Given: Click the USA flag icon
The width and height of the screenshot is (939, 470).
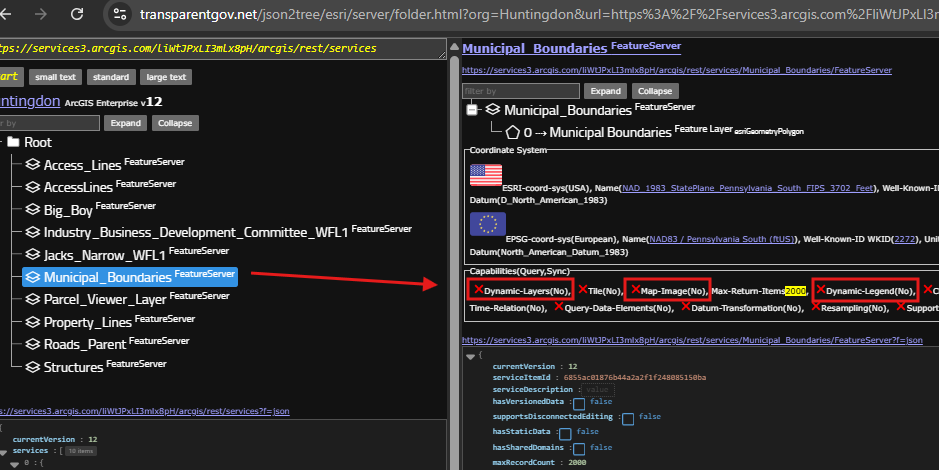Looking at the screenshot, I should [486, 175].
